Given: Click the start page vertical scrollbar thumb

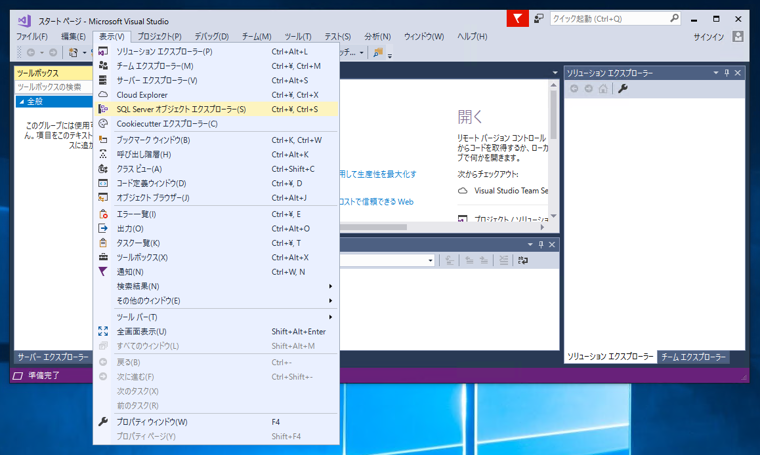Looking at the screenshot, I should (x=553, y=115).
